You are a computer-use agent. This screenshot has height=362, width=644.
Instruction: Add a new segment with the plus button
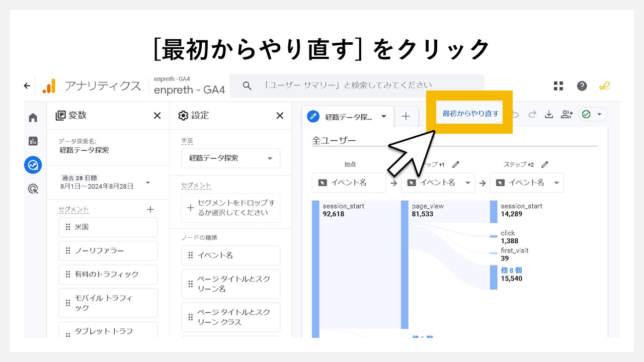(x=150, y=209)
